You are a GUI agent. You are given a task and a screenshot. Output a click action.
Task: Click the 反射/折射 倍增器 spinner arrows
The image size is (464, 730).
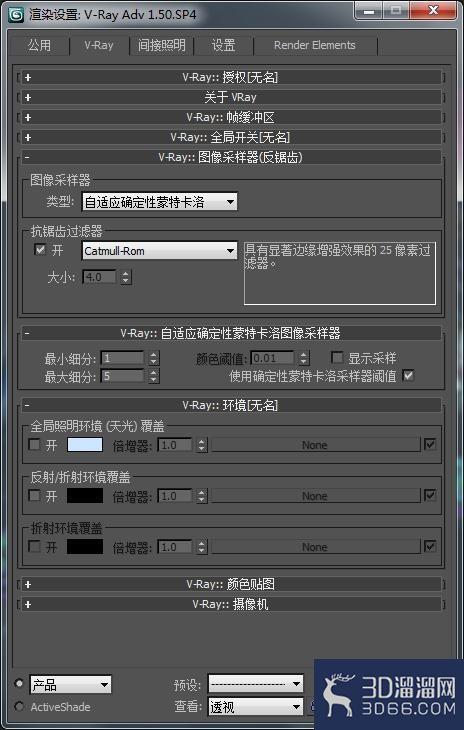coord(201,496)
